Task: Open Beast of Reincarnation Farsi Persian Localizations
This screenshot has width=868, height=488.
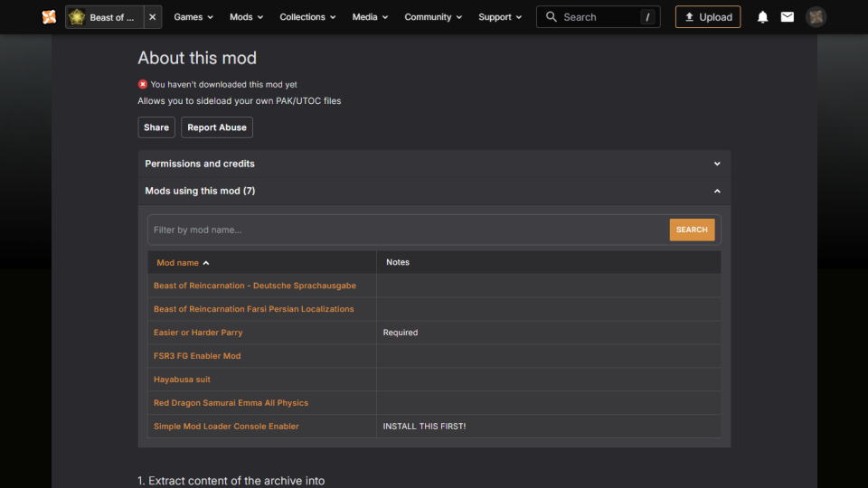Action: click(x=253, y=309)
